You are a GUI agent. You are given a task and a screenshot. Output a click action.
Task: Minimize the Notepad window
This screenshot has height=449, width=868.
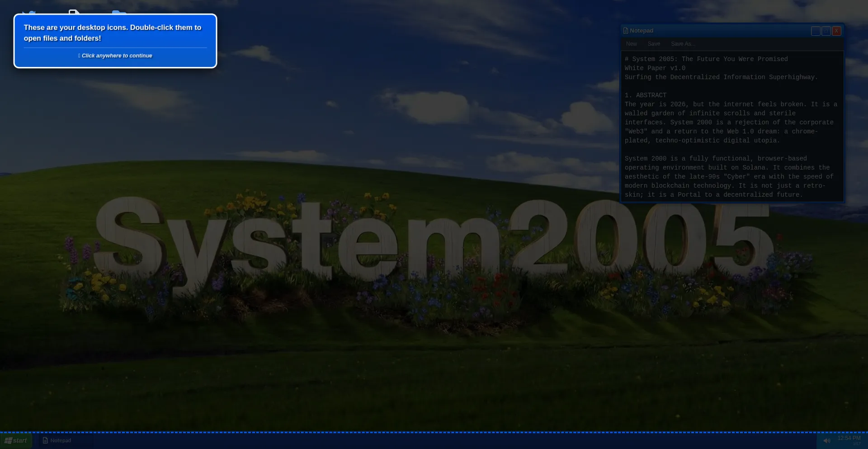[x=815, y=31]
